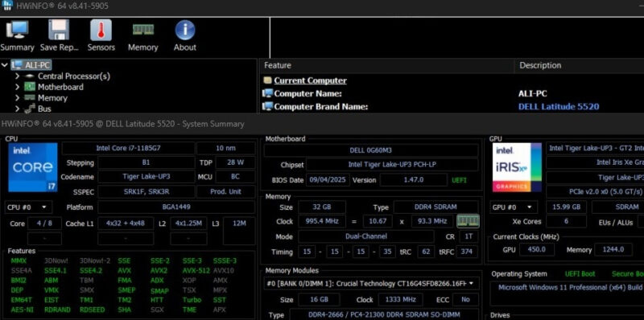644x320 pixels.
Task: Open the CPU #0 dropdown
Action: 28,207
